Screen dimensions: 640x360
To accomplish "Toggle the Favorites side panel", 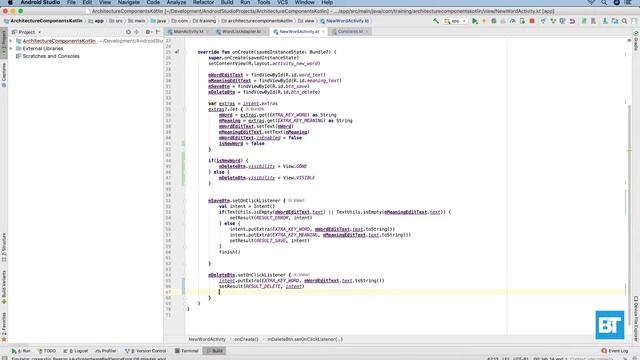I will [4, 327].
